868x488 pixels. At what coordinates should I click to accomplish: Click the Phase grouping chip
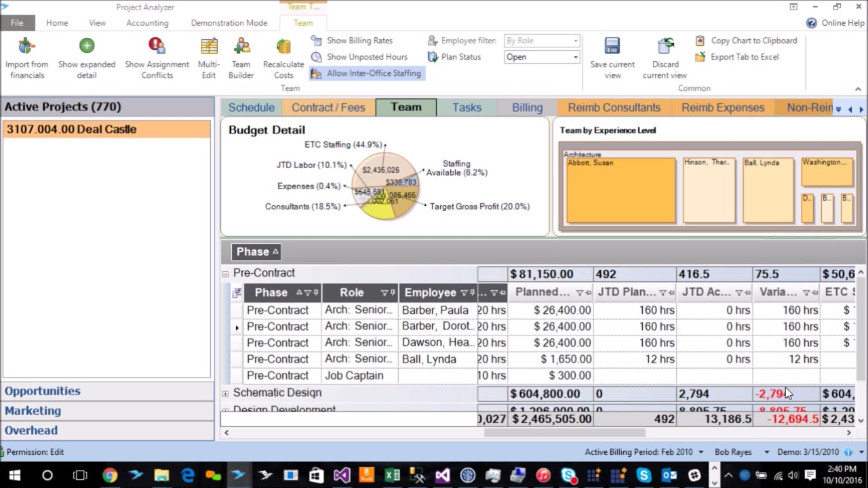(257, 251)
